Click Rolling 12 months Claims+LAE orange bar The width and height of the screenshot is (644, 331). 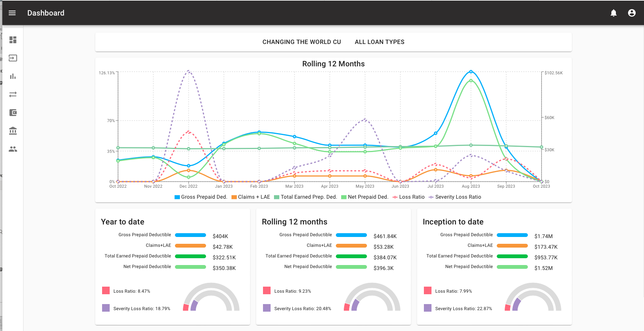point(351,246)
